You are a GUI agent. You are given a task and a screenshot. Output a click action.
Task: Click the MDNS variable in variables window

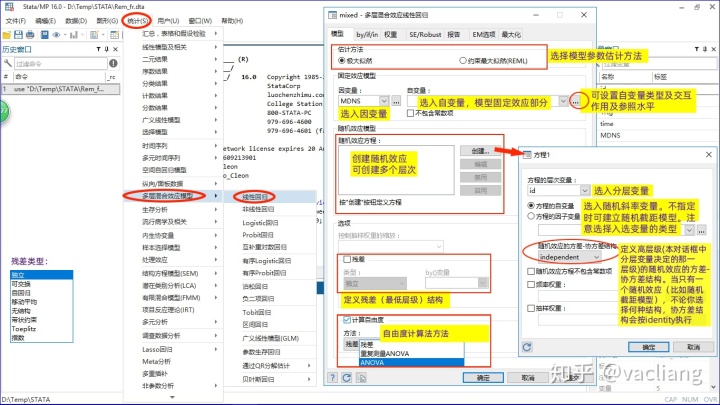610,135
